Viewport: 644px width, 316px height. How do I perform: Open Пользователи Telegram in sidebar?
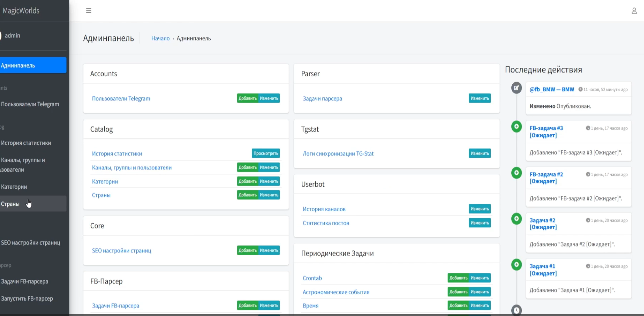click(33, 104)
